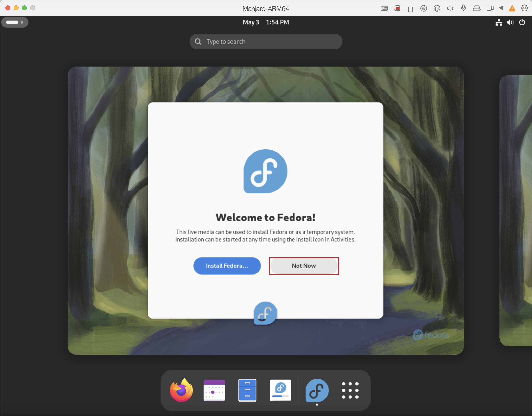This screenshot has width=532, height=416.
Task: Launch the Calendar app in the dock
Action: (x=214, y=390)
